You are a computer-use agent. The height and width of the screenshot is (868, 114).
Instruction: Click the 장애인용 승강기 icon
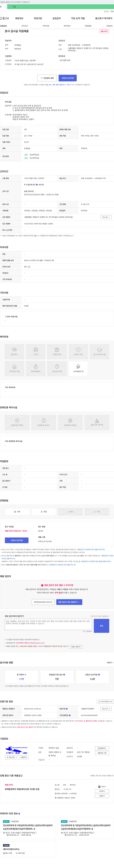coord(44,423)
